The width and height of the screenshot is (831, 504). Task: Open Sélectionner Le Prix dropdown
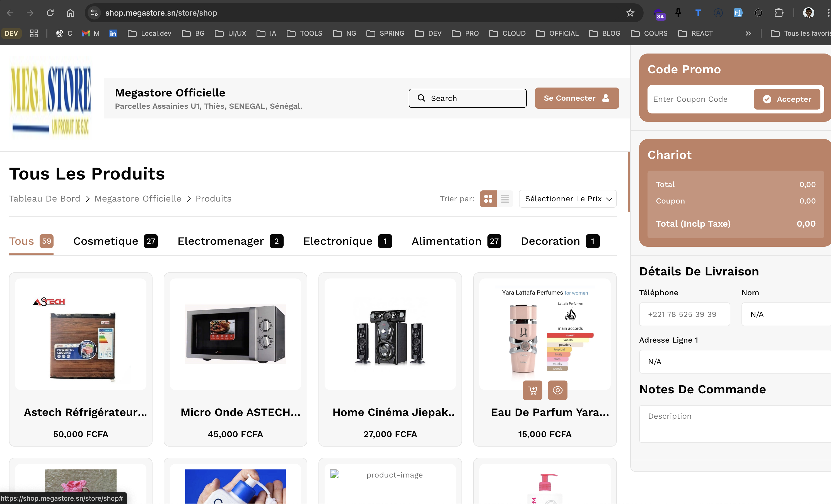click(567, 198)
